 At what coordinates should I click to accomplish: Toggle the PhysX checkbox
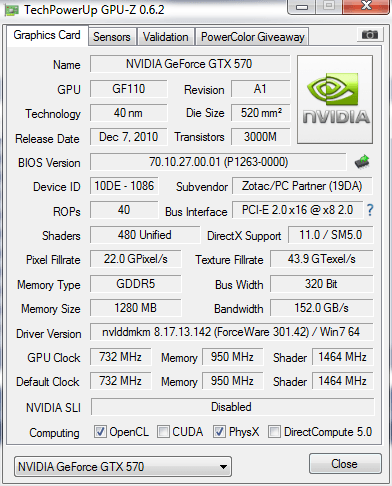(x=219, y=432)
